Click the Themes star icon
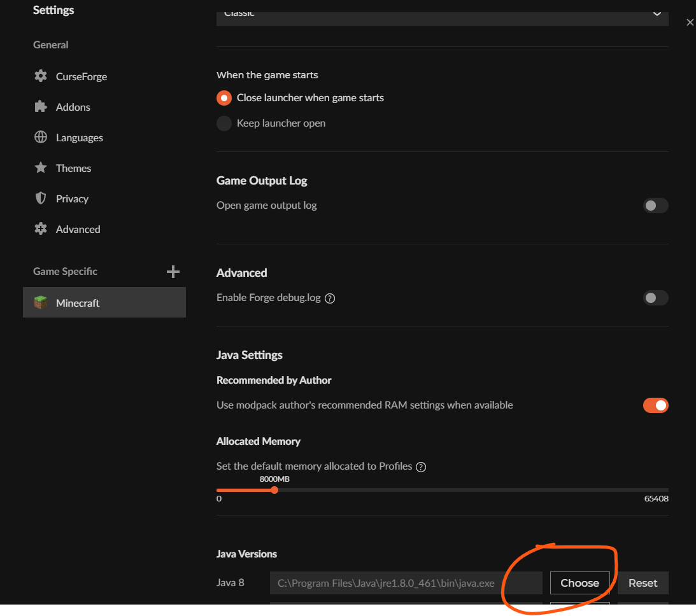Image resolution: width=696 pixels, height=616 pixels. pos(41,168)
